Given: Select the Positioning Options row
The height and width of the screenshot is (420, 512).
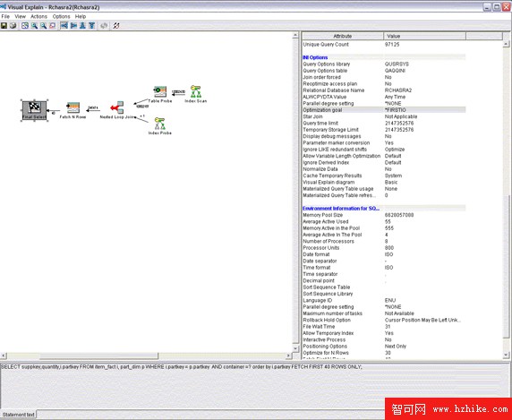Looking at the screenshot, I should click(384, 347).
